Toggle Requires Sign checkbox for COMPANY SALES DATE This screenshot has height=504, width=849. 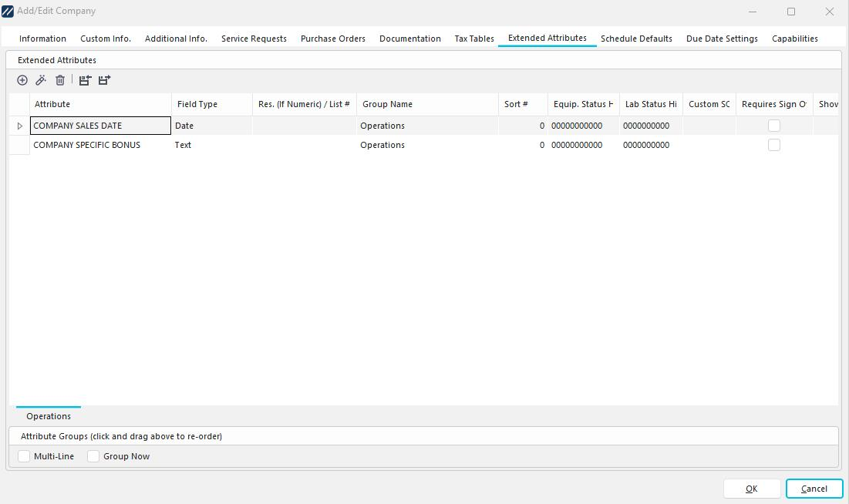click(x=774, y=126)
